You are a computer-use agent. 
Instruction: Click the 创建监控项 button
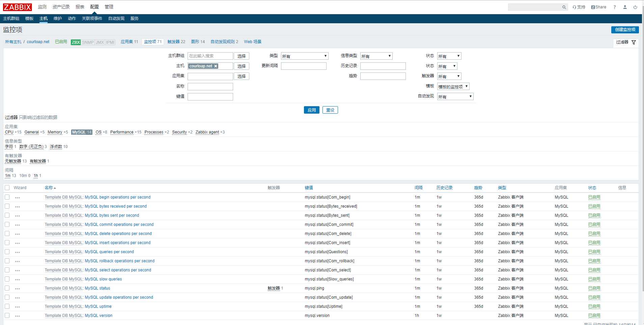(x=625, y=30)
